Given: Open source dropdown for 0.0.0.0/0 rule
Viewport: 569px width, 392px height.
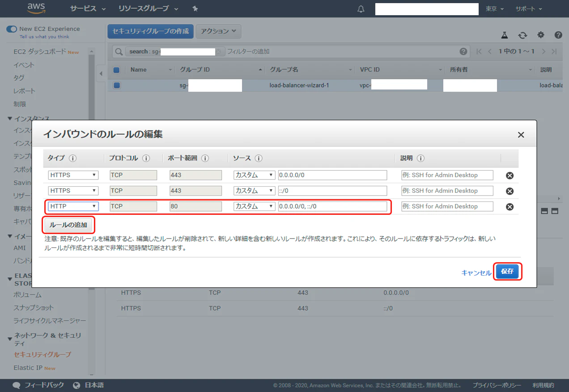Looking at the screenshot, I should click(x=254, y=175).
